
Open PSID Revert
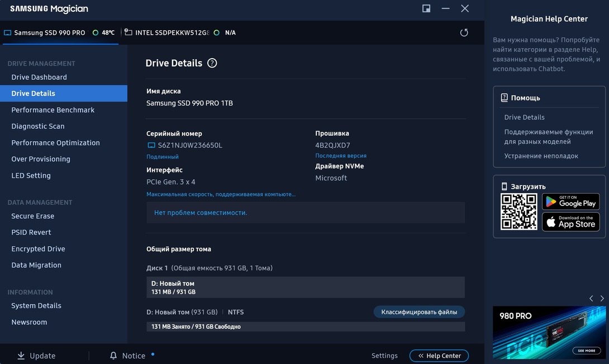click(x=31, y=232)
